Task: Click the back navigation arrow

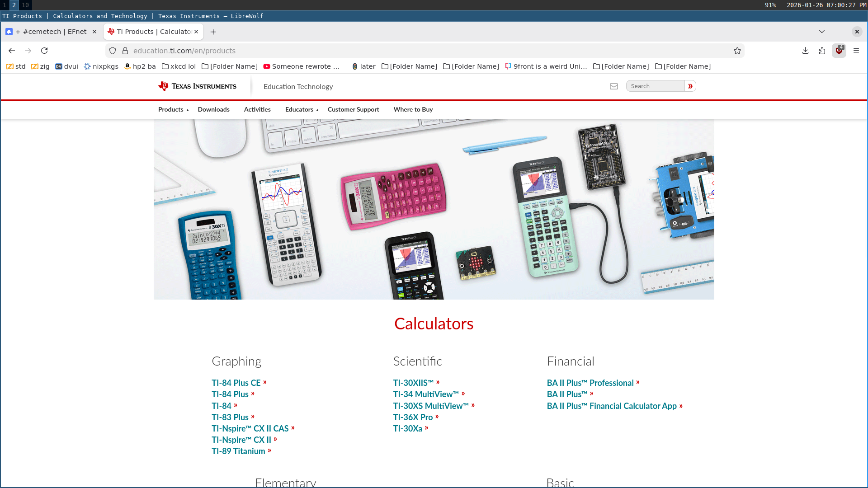Action: pos(12,51)
